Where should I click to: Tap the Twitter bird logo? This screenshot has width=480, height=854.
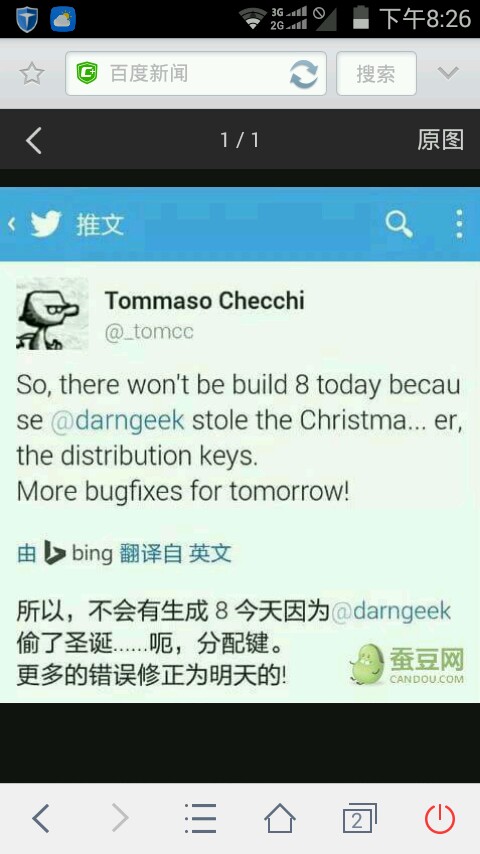click(x=46, y=224)
